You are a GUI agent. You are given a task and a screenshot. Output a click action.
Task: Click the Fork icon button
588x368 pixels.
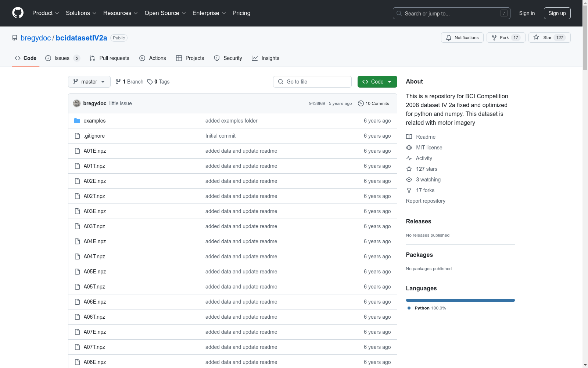point(494,38)
